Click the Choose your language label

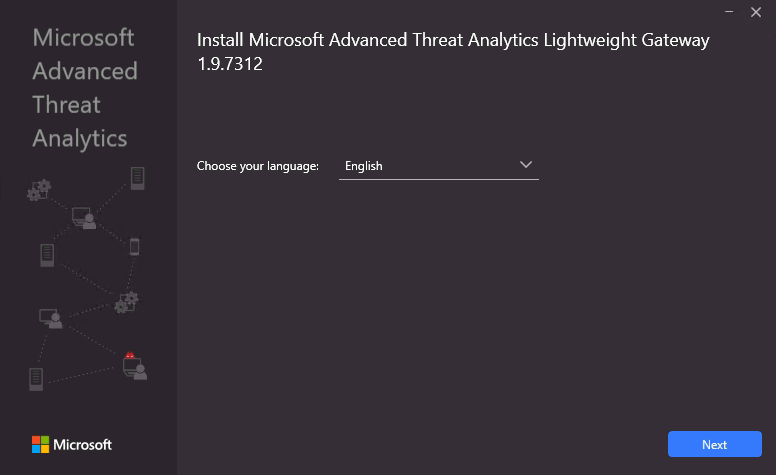click(258, 166)
